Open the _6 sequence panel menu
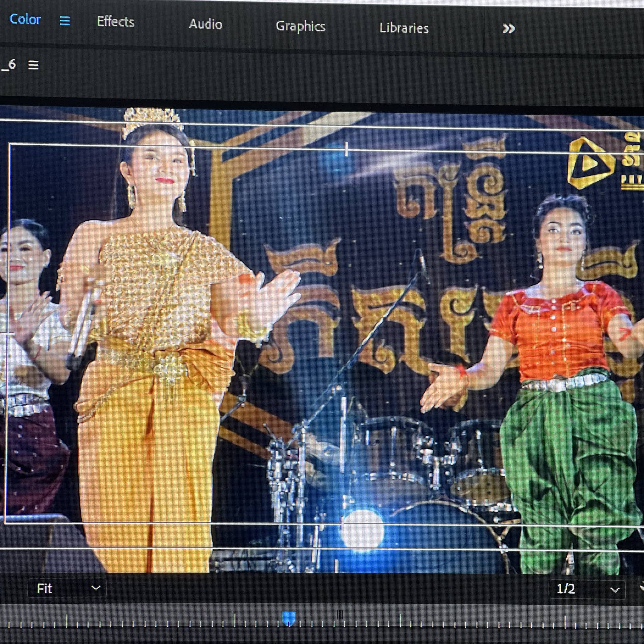This screenshot has width=644, height=644. click(33, 65)
